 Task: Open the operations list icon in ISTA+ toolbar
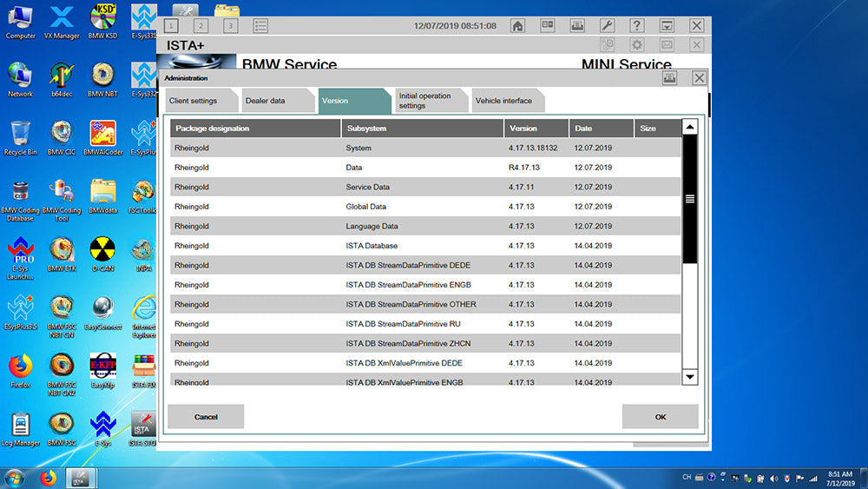[260, 26]
